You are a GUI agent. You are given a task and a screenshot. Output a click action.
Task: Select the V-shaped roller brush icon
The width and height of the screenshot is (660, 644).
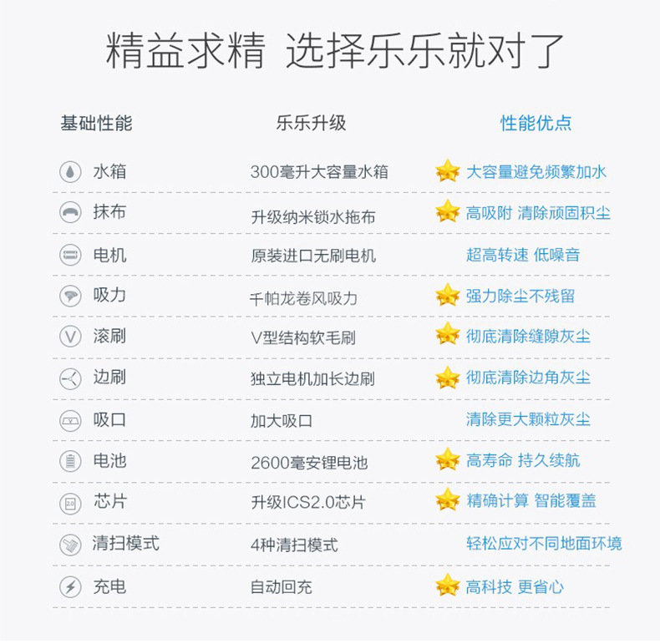(x=70, y=337)
